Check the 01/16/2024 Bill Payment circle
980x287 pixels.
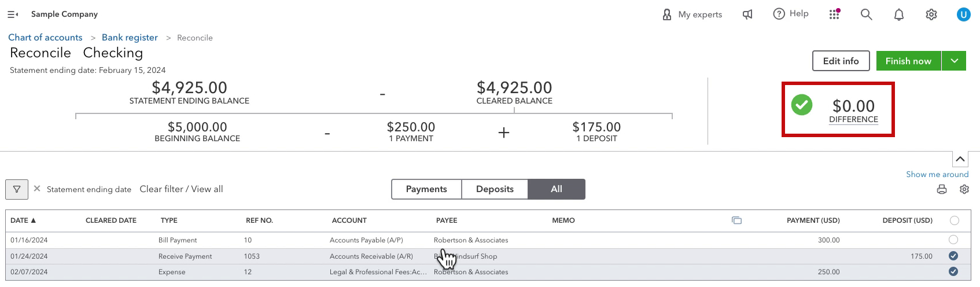click(x=953, y=240)
